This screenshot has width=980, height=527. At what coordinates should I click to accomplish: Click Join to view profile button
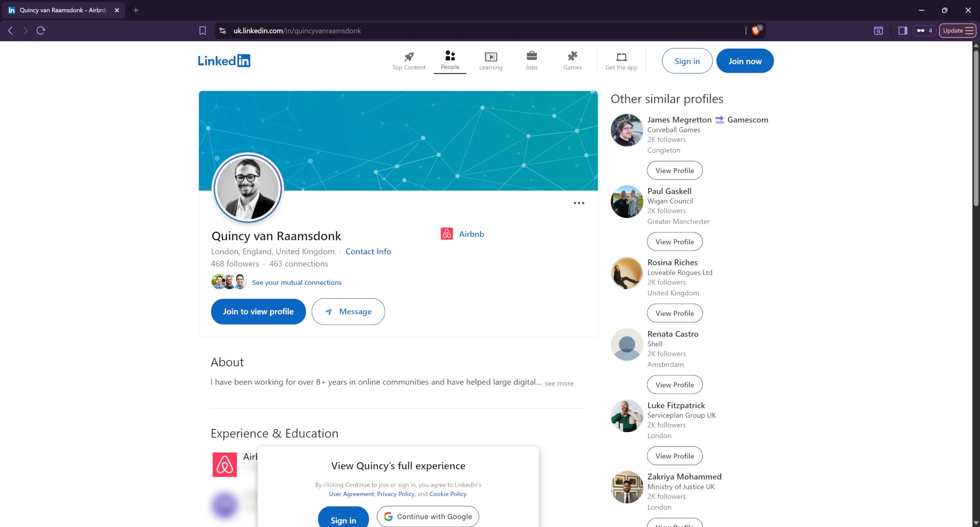(x=258, y=312)
